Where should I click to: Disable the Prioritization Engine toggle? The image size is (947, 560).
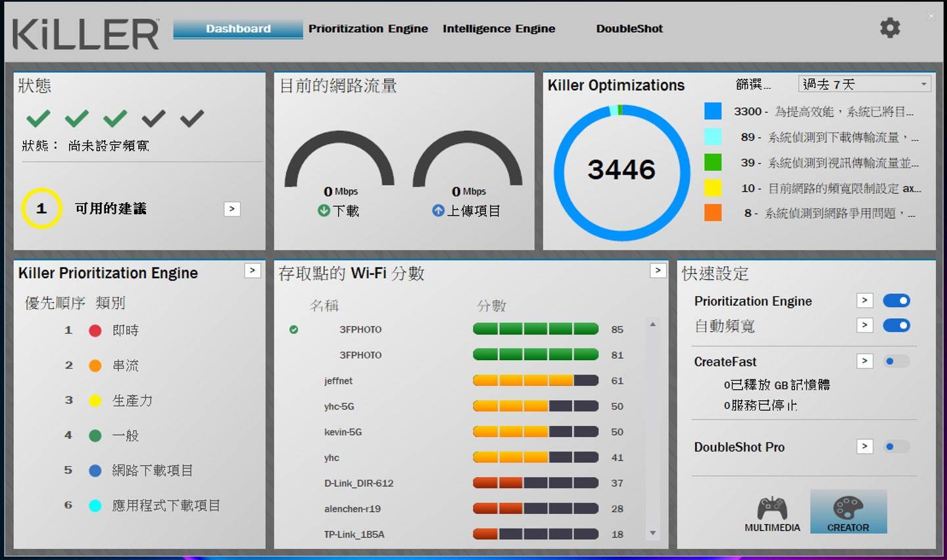pos(896,300)
